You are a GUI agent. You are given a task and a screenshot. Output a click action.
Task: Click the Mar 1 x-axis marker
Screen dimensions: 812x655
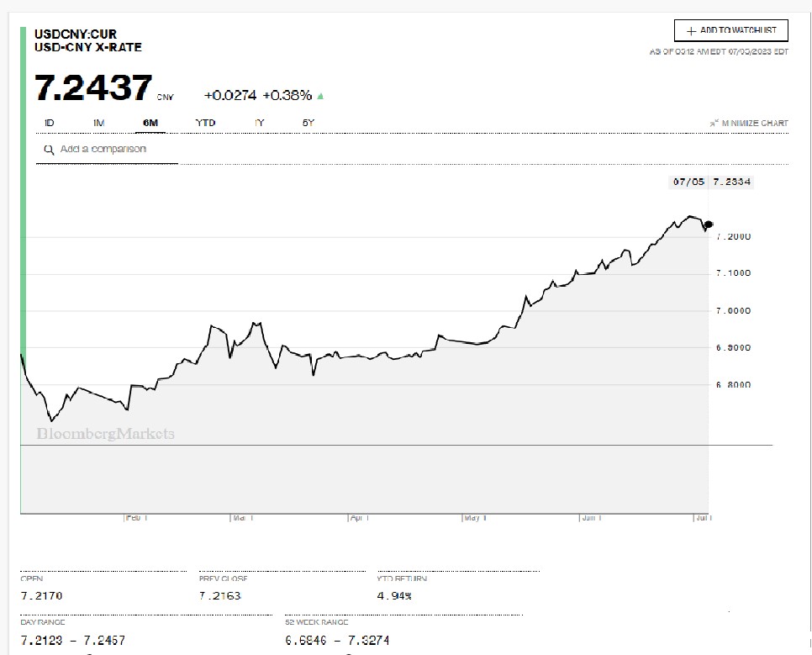[243, 519]
